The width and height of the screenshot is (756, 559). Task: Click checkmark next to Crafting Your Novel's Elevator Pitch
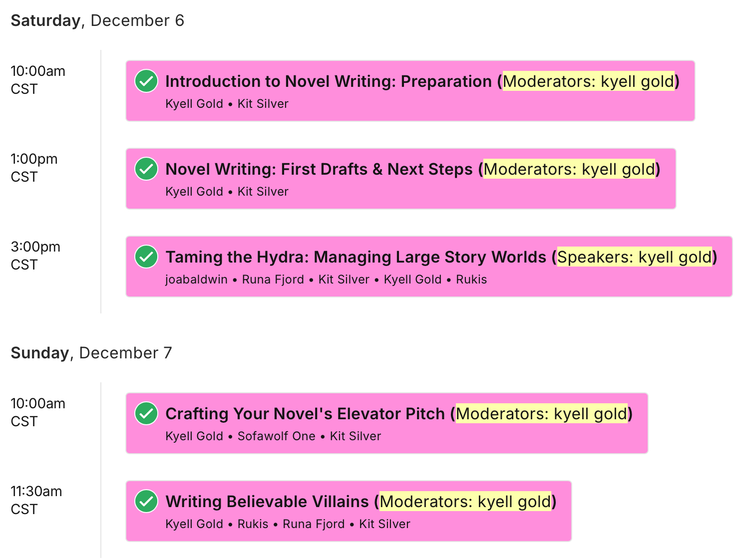click(x=146, y=414)
